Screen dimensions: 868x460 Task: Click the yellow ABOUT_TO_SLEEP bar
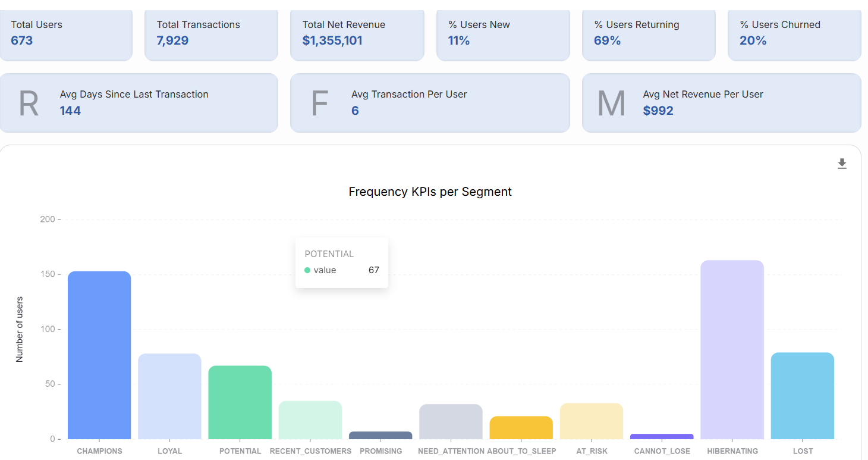(x=521, y=428)
